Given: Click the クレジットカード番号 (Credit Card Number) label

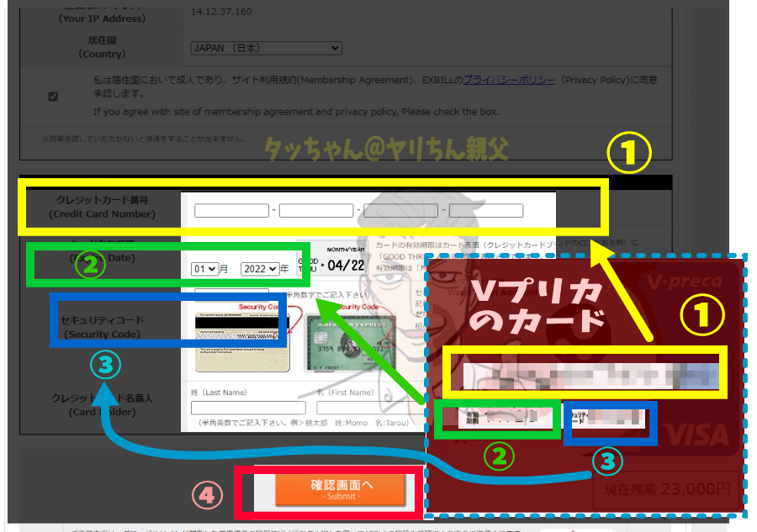Looking at the screenshot, I should click(x=102, y=207).
